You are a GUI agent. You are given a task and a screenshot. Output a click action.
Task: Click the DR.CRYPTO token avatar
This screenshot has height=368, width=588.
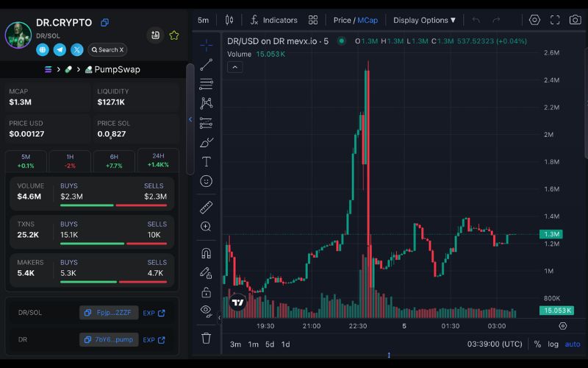pyautogui.click(x=18, y=35)
